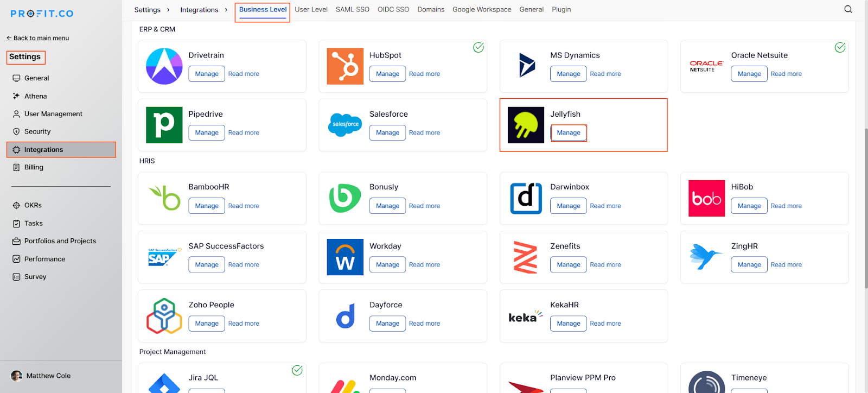Click the ZingHR bird logo
This screenshot has width=868, height=393.
pos(706,256)
